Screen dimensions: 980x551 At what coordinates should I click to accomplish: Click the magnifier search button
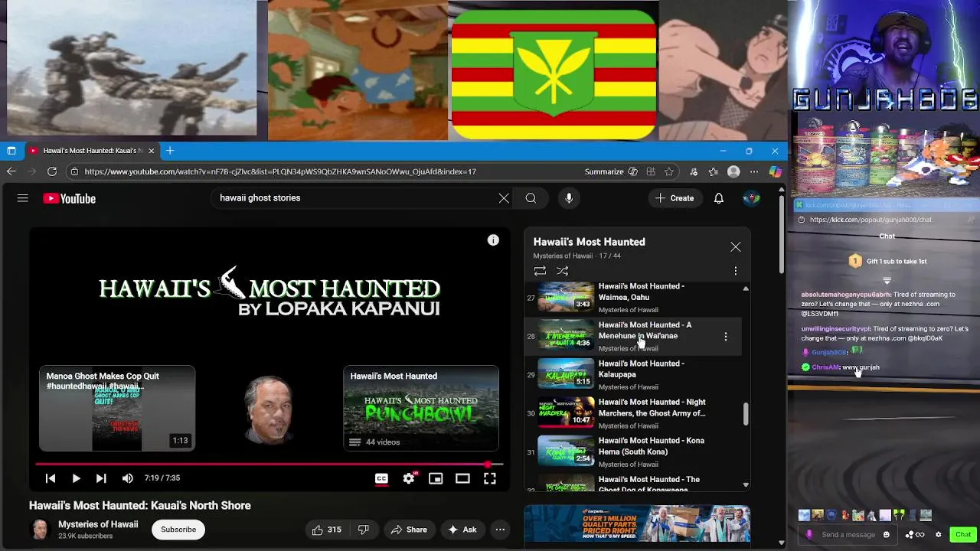tap(531, 198)
